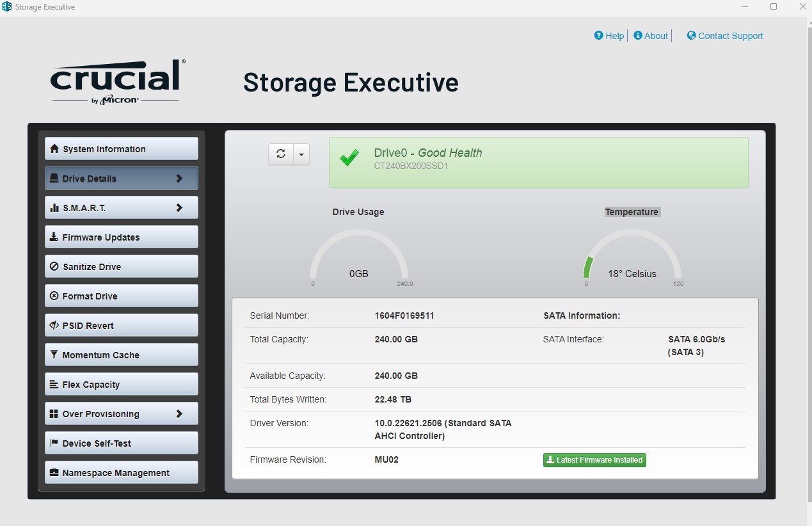Screen dimensions: 812x526
Task: Click the Format Drive icon
Action: click(54, 296)
